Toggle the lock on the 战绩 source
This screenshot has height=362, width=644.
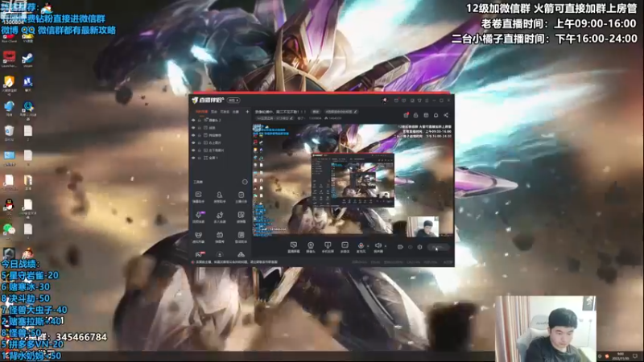click(x=200, y=128)
